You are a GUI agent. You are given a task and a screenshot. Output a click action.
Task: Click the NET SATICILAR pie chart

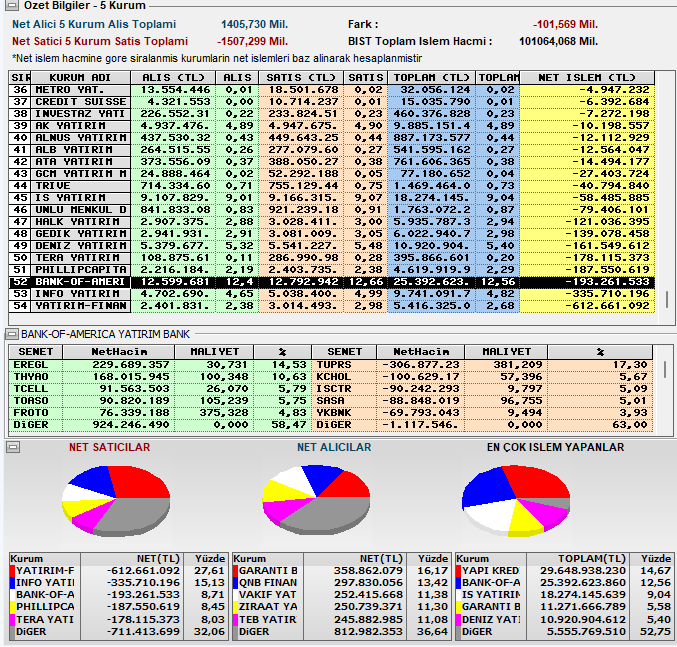tap(116, 501)
